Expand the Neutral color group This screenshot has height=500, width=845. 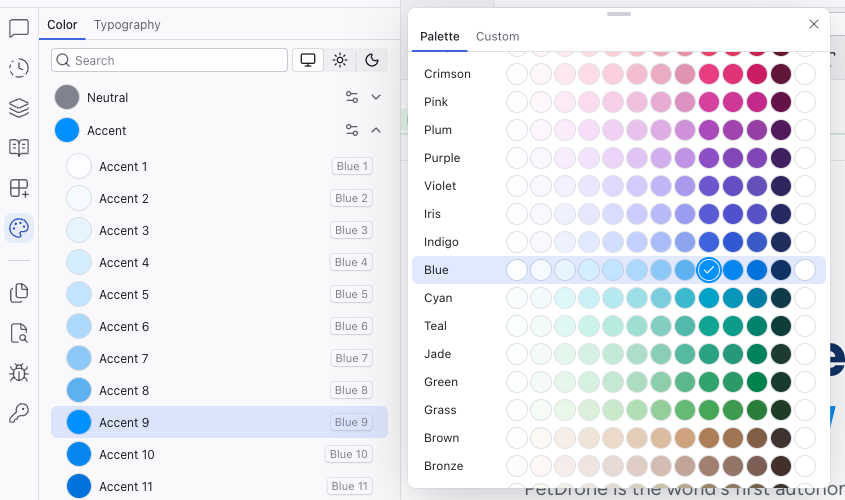376,98
